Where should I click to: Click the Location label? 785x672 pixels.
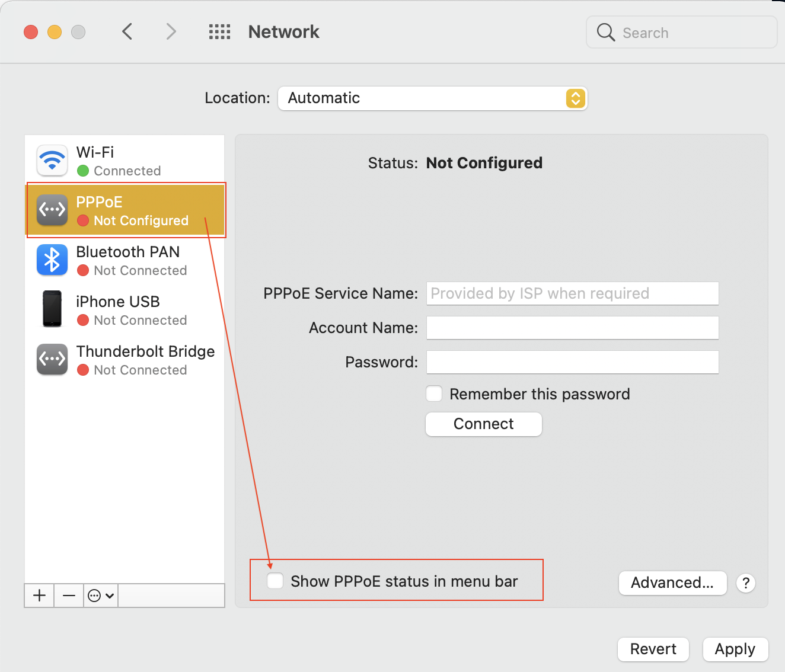pos(237,98)
